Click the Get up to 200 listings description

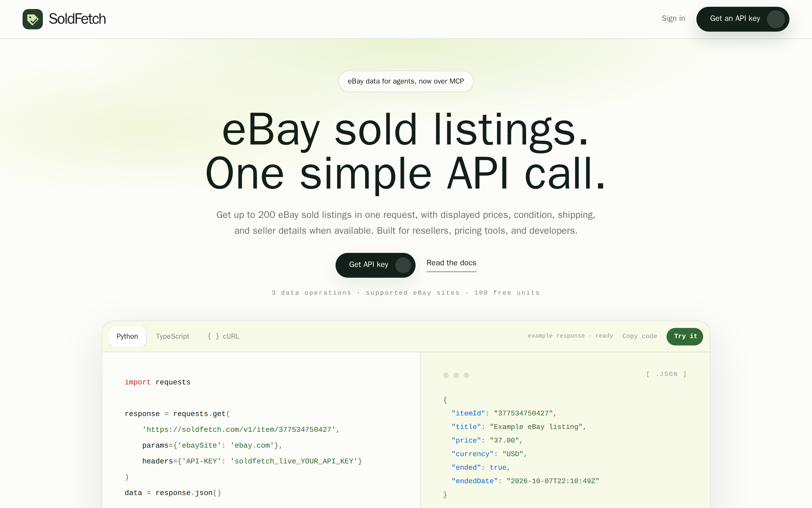[406, 223]
